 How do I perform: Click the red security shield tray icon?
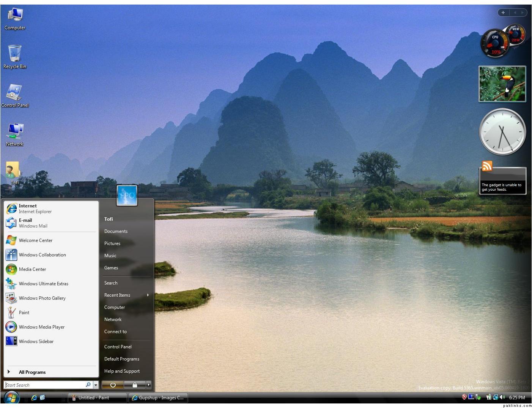(464, 397)
